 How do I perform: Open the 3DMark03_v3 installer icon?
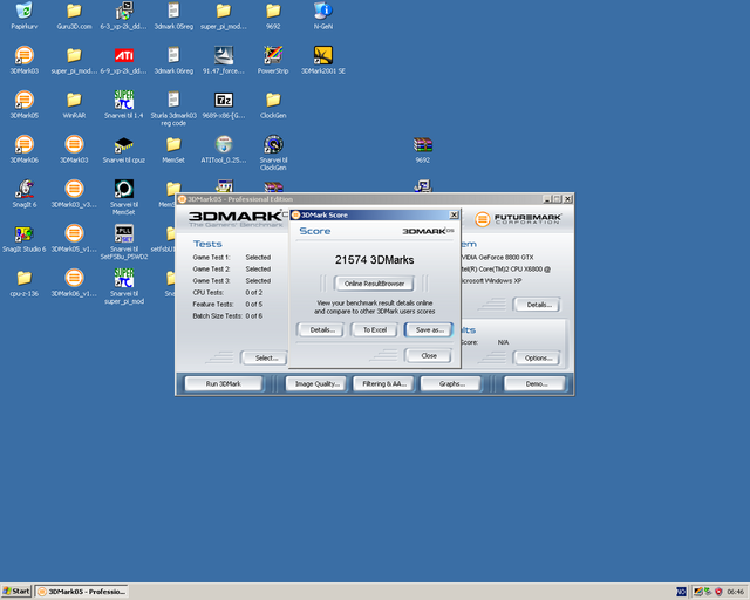pyautogui.click(x=74, y=194)
